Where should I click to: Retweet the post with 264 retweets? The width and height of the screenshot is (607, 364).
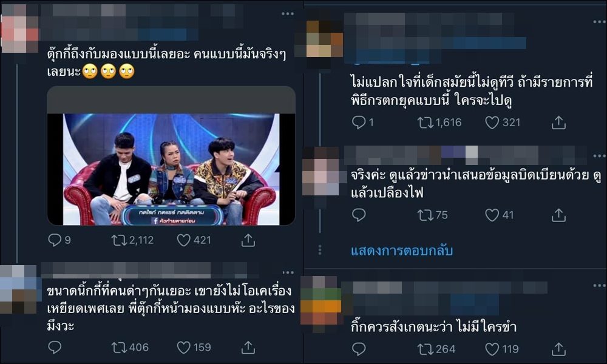click(x=425, y=349)
